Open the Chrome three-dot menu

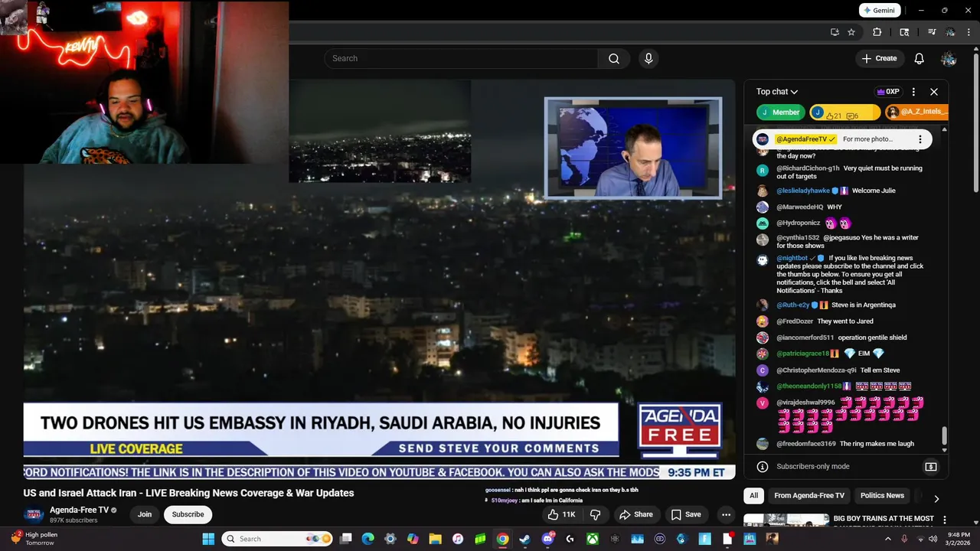(x=969, y=32)
